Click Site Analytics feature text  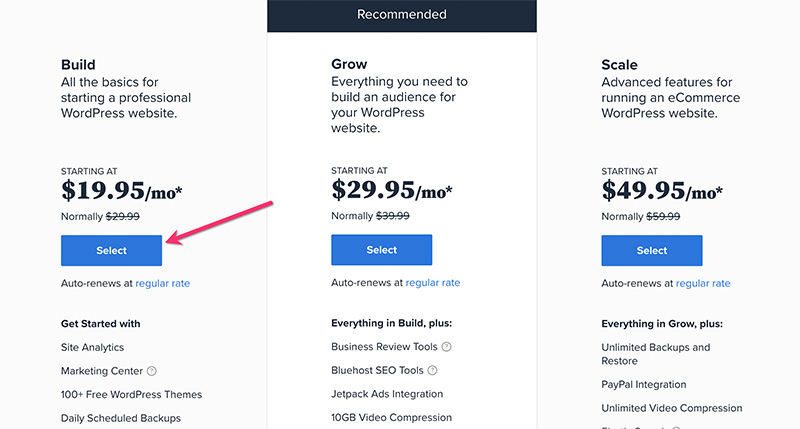point(92,347)
